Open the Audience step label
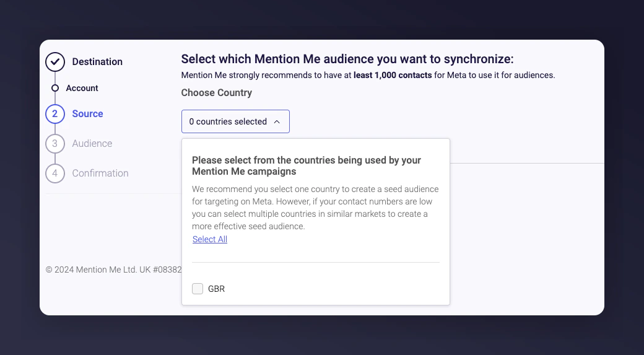The width and height of the screenshot is (644, 355). coord(92,143)
